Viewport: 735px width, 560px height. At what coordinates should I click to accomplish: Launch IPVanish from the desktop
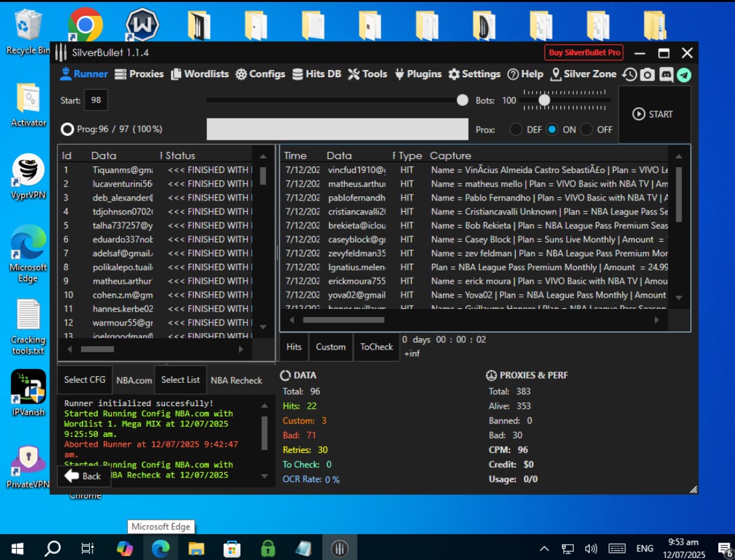(28, 393)
